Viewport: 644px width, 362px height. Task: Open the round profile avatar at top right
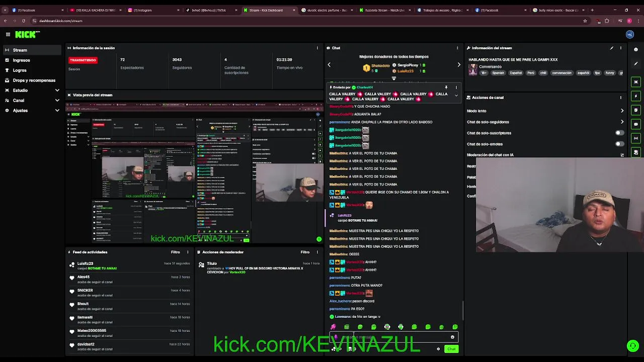[x=630, y=34]
